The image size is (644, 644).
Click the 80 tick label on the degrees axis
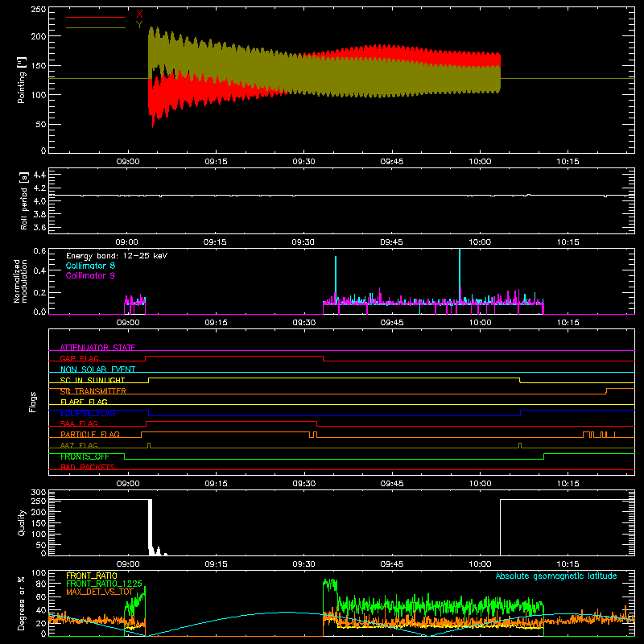tap(42, 584)
